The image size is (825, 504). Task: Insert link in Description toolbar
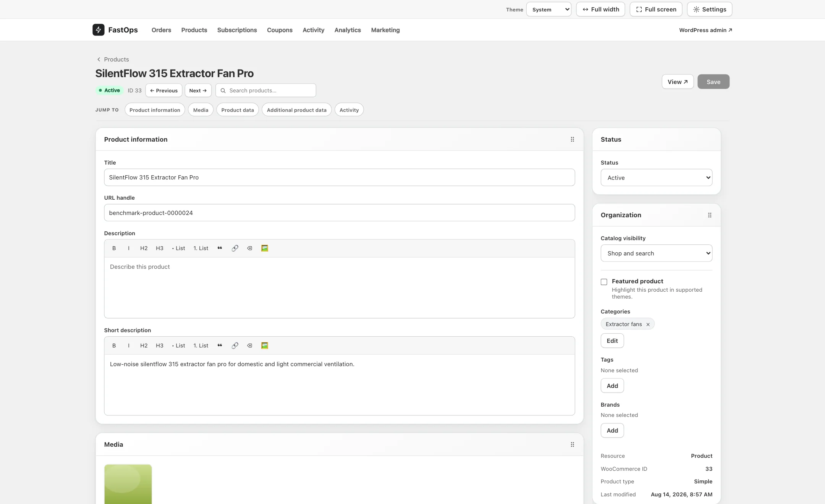click(x=235, y=248)
